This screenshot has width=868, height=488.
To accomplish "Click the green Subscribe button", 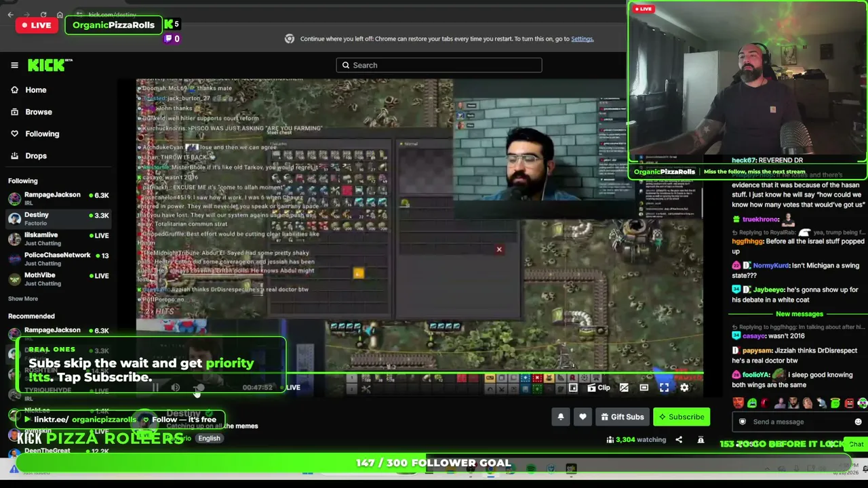I will point(681,417).
